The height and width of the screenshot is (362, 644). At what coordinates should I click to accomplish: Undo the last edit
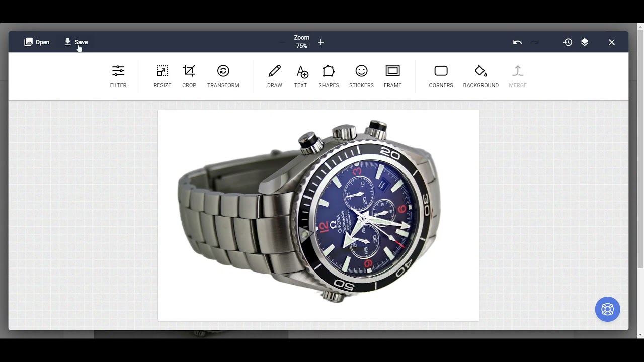point(517,42)
